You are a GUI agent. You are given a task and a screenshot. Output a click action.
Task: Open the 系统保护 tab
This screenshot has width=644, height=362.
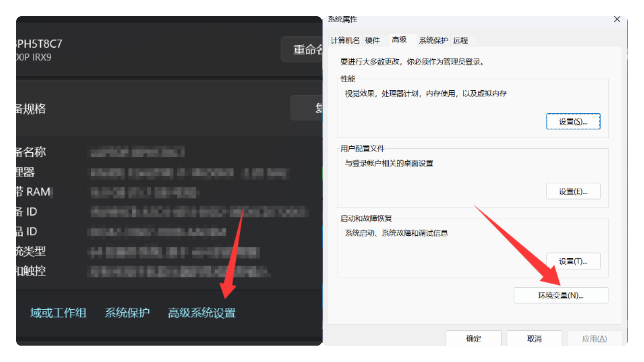point(433,40)
